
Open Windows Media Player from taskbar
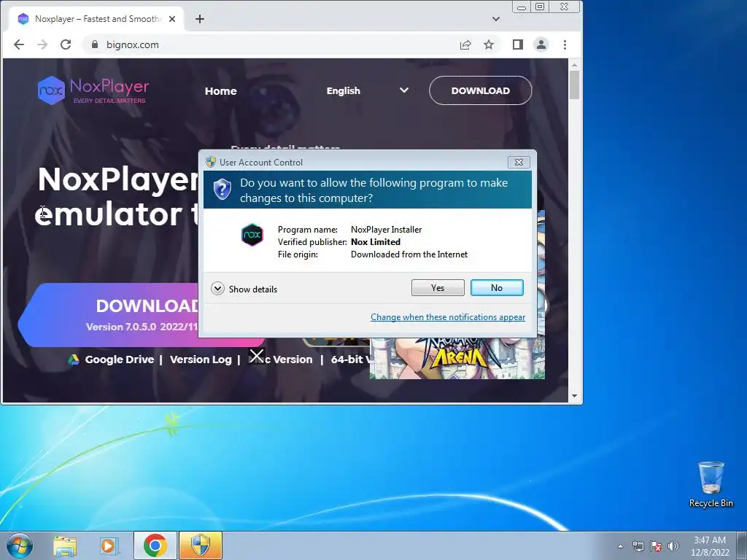click(109, 545)
